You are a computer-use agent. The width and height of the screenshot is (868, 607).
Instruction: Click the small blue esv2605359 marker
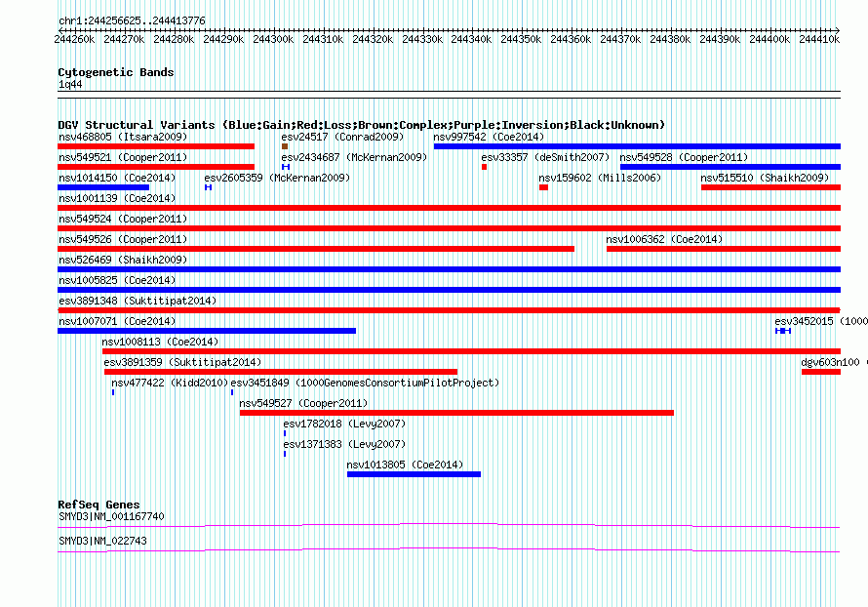click(x=208, y=187)
